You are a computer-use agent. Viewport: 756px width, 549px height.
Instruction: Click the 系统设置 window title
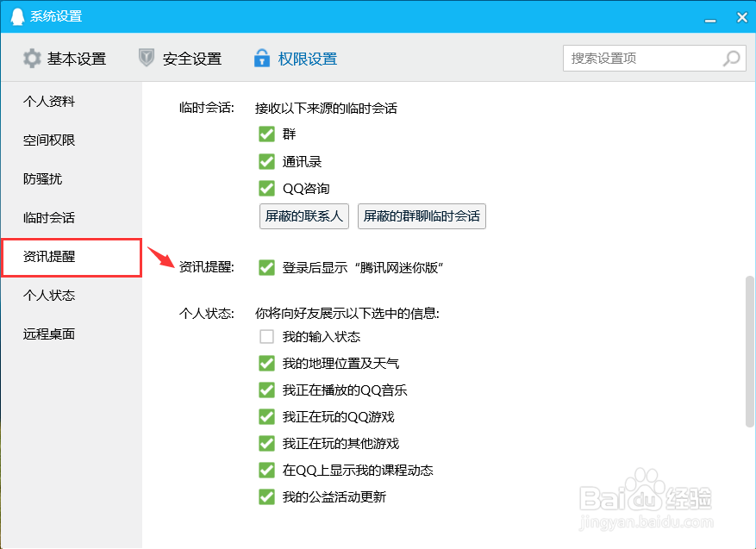click(56, 16)
